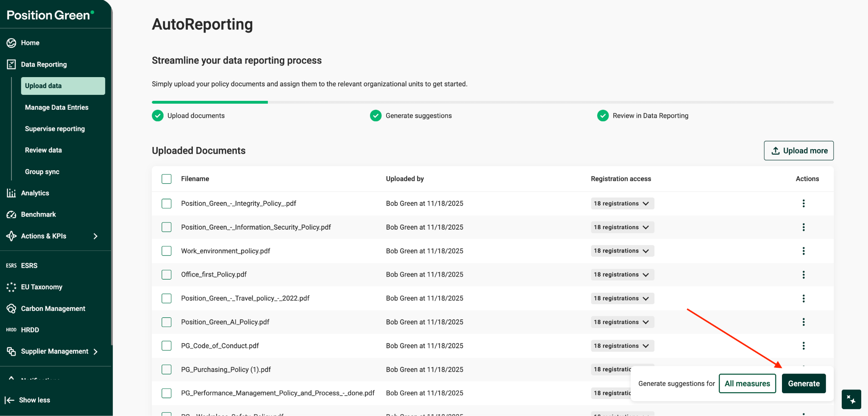Toggle the select-all checkbox in table header
Image resolution: width=868 pixels, height=416 pixels.
click(x=167, y=179)
